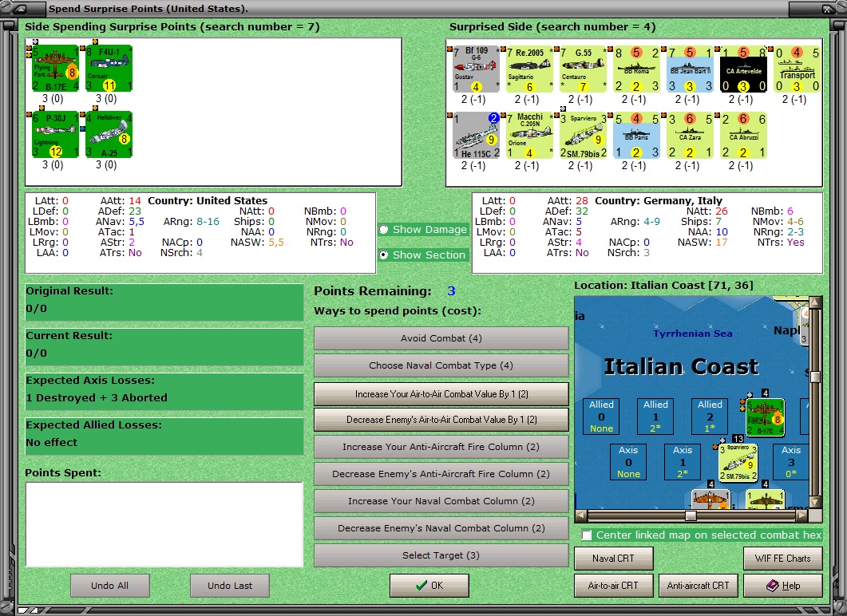Select the F4U-1 Corsair unit counter
847x616 pixels.
coord(109,69)
